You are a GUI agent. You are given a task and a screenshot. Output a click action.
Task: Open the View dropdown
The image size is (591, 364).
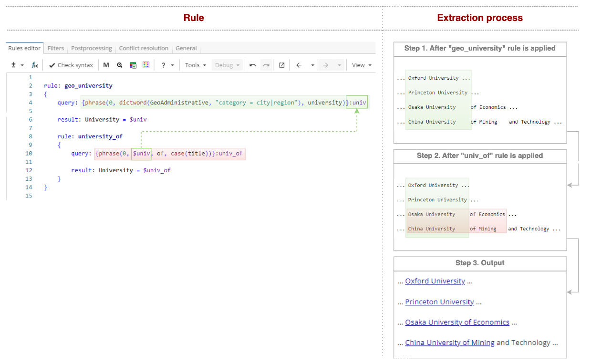click(361, 65)
